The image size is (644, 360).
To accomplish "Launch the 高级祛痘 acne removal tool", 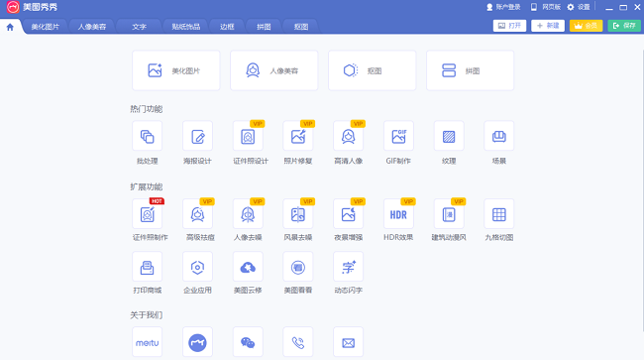I will (x=197, y=213).
